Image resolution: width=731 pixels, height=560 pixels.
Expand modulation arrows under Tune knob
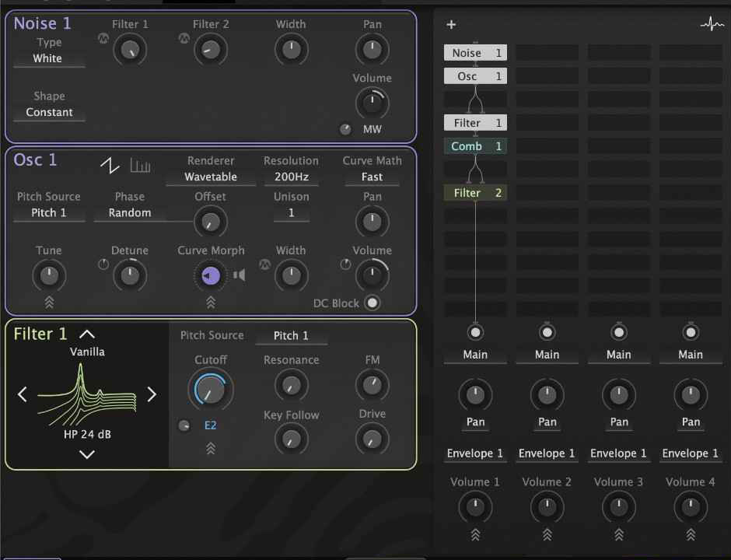[x=49, y=303]
